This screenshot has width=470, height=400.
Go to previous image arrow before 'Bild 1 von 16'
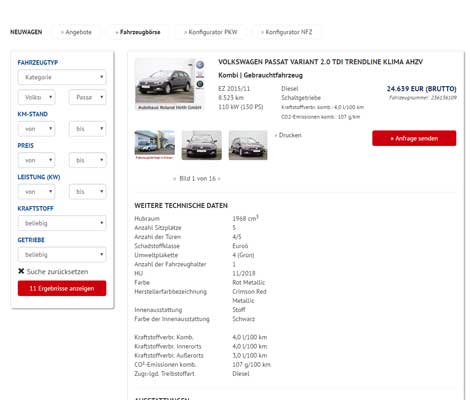pos(174,179)
